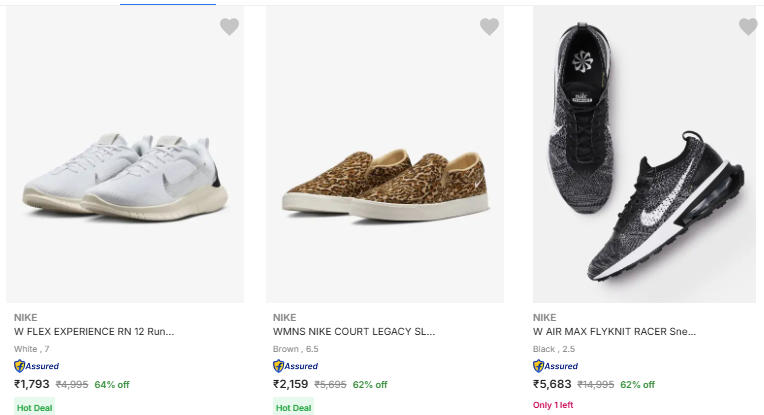The width and height of the screenshot is (764, 415).
Task: Click Hot Deal tag under ₹1,793 shoe
Action: point(33,407)
